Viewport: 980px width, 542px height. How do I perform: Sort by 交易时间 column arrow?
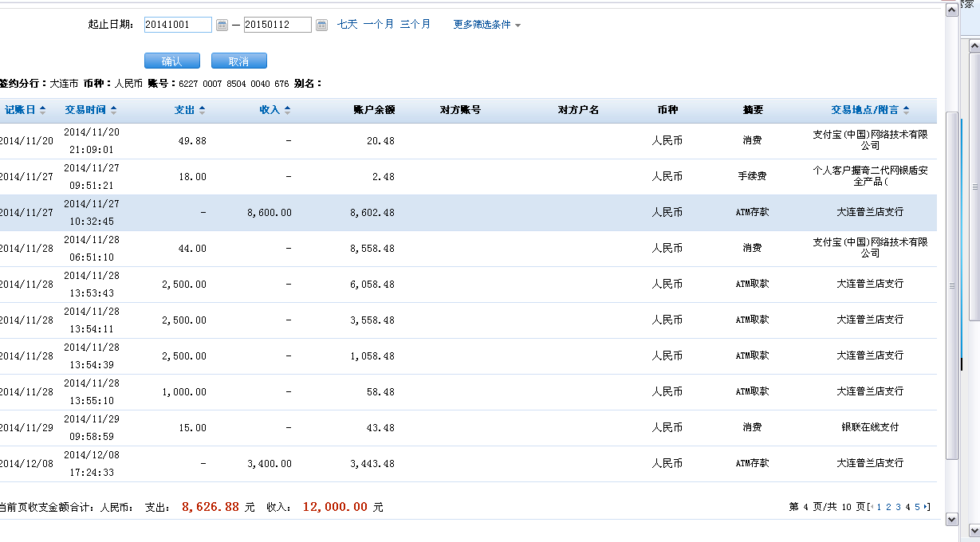114,110
